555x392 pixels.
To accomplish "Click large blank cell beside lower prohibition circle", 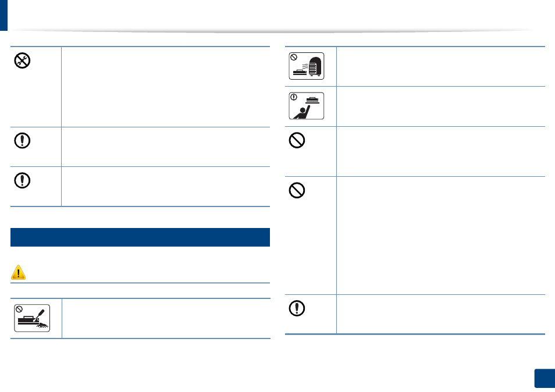I will pos(440,236).
